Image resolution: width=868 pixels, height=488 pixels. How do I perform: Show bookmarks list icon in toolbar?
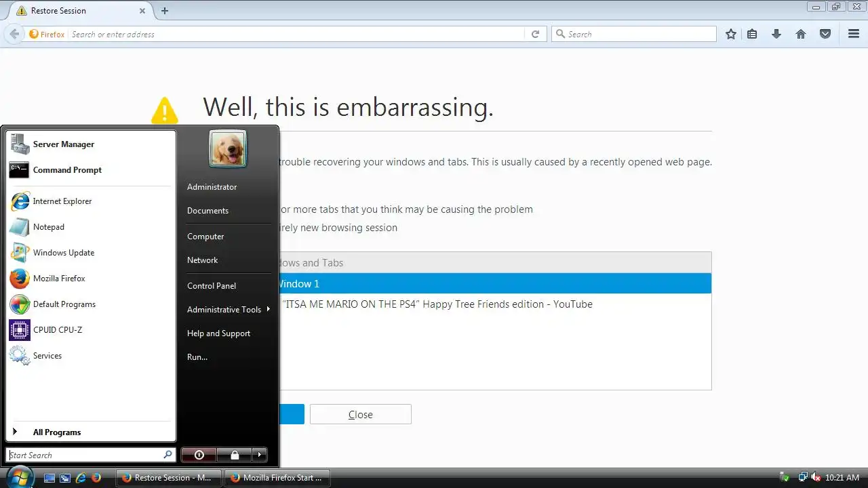coord(752,34)
